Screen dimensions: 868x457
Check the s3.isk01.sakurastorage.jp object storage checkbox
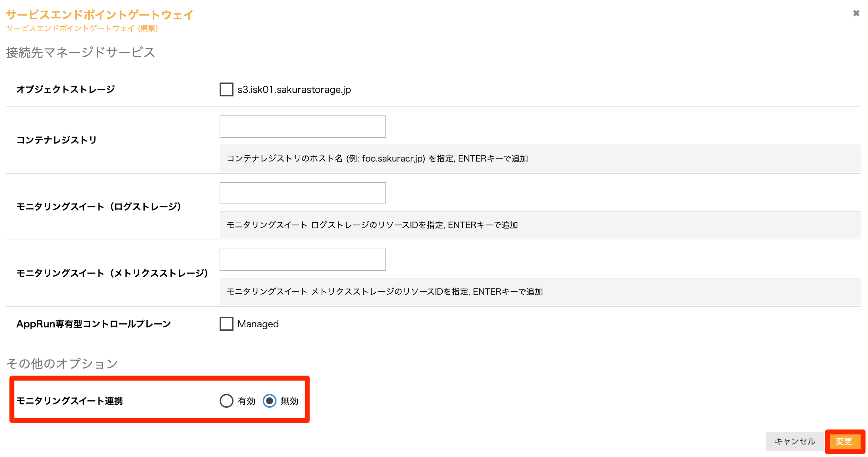pyautogui.click(x=226, y=89)
